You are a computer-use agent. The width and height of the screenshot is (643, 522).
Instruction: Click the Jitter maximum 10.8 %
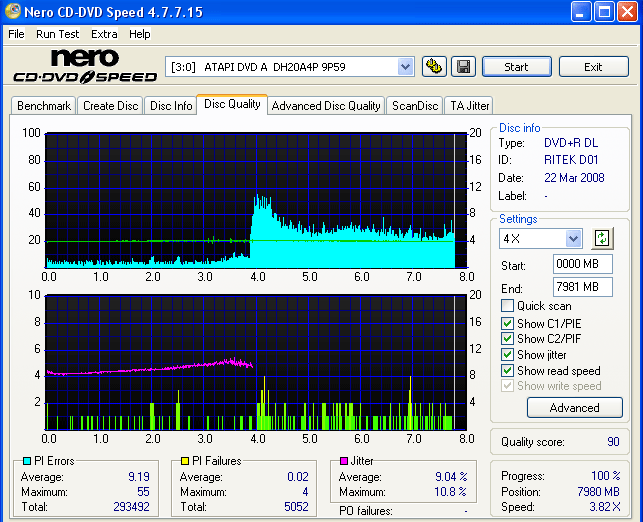tap(450, 491)
